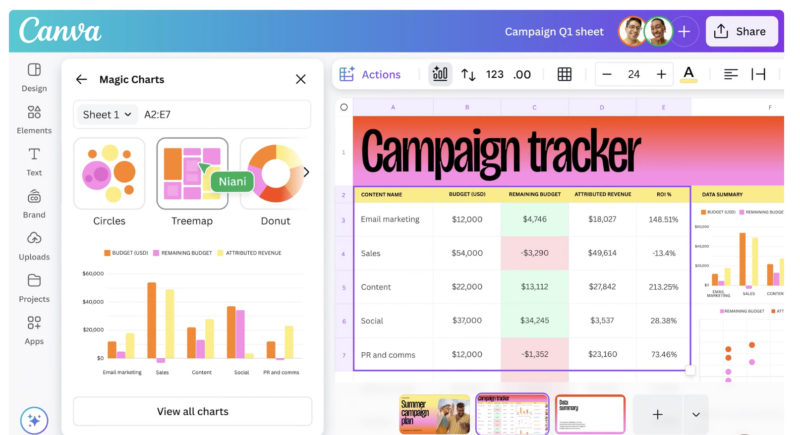Open the Uploads panel
Image resolution: width=800 pixels, height=435 pixels.
point(34,246)
